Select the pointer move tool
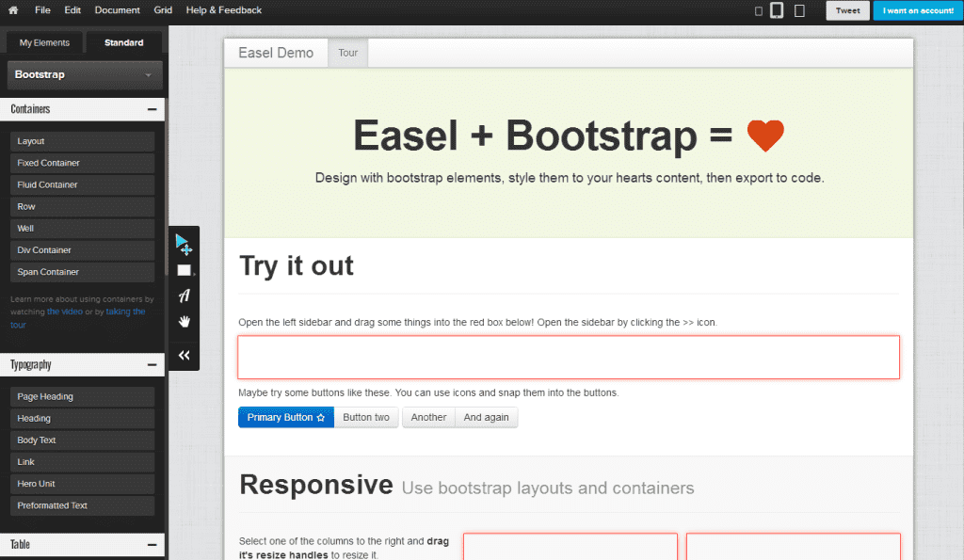 [x=184, y=244]
